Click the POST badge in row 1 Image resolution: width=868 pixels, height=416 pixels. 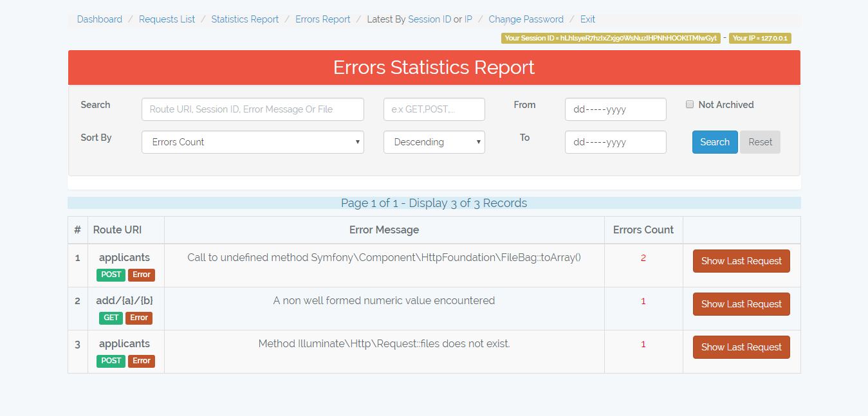coord(111,275)
